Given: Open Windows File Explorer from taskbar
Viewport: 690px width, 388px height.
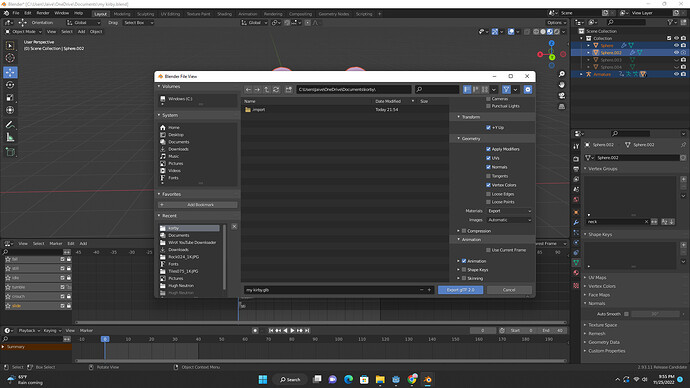Looking at the screenshot, I should (380, 379).
